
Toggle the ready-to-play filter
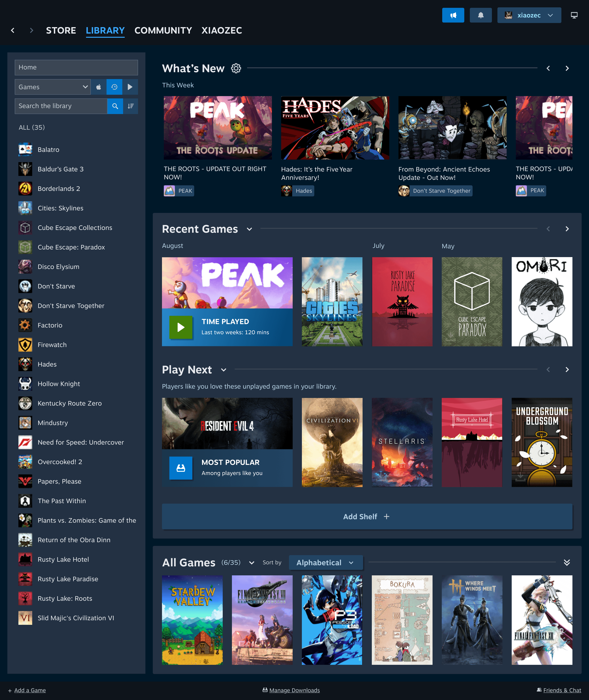(x=130, y=87)
